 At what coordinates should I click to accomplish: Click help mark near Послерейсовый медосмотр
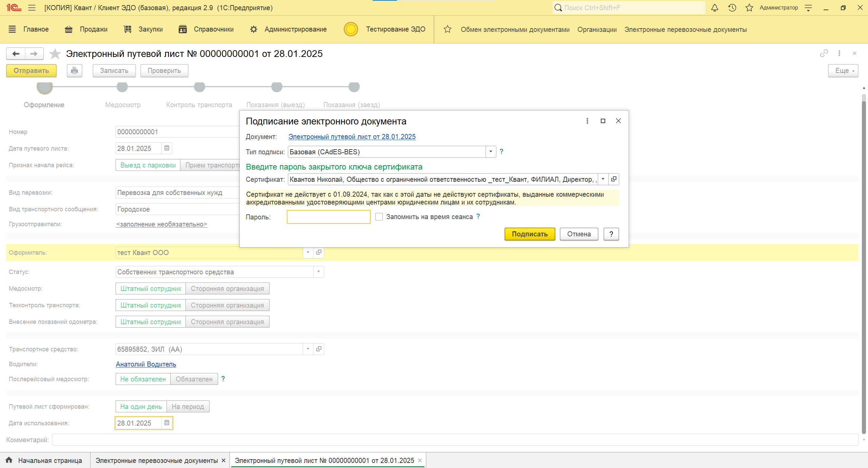(223, 379)
